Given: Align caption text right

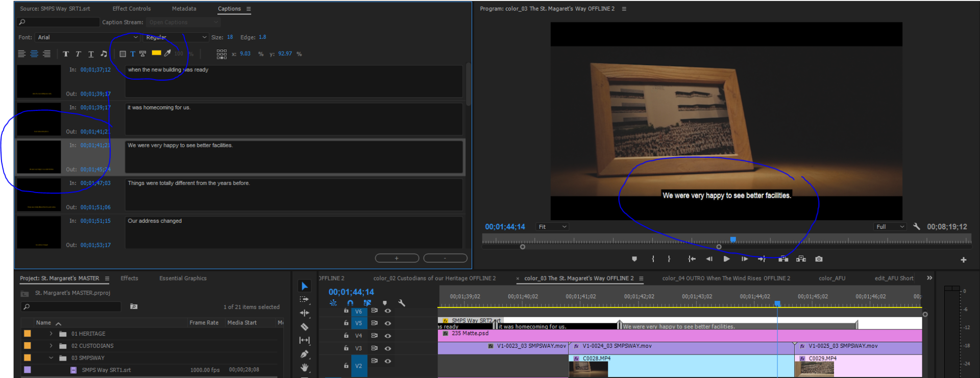Looking at the screenshot, I should (46, 54).
